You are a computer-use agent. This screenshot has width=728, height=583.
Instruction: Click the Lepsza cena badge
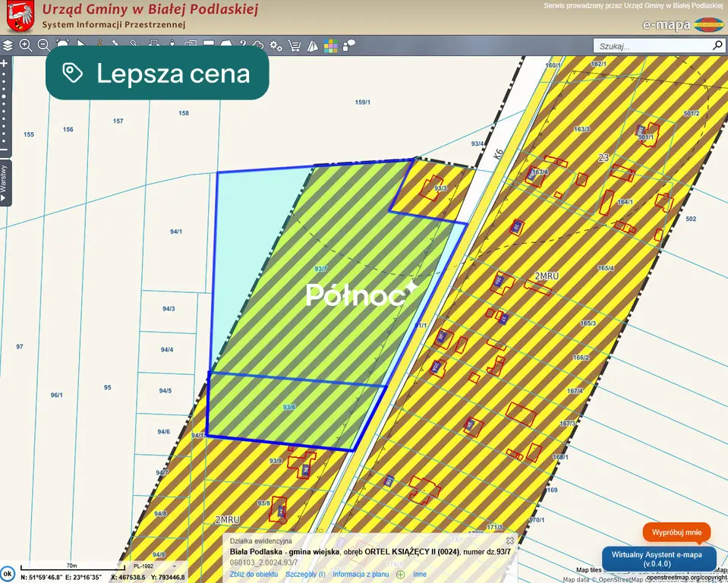pos(157,73)
